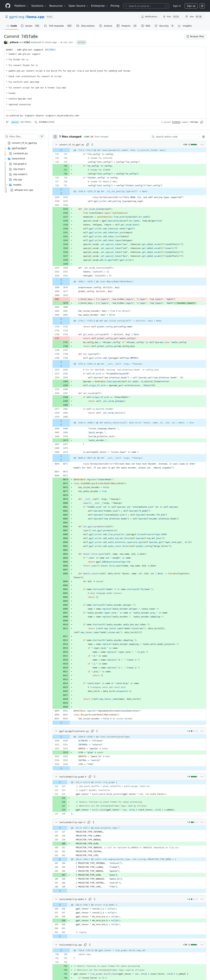Open the Resources navigation dropdown
The height and width of the screenshot is (980, 210).
coord(57,6)
